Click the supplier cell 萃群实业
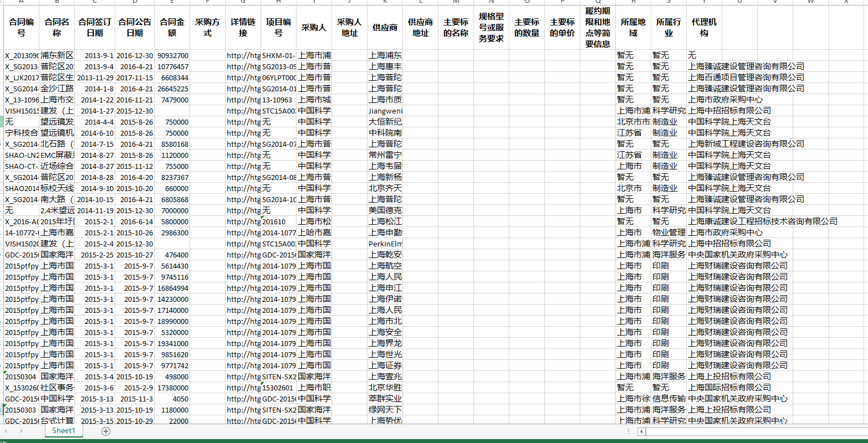The width and height of the screenshot is (868, 443). [385, 399]
